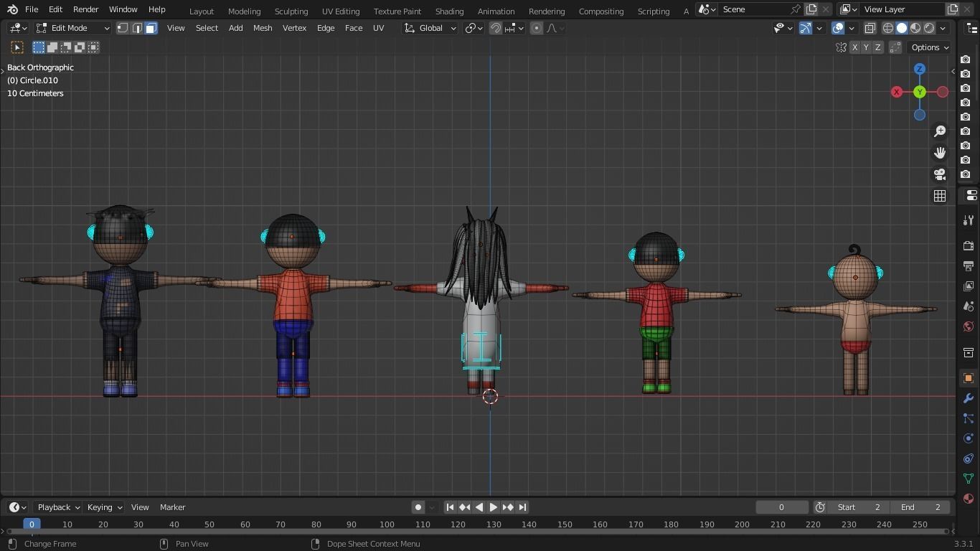
Task: Open the Tool properties tab
Action: pos(969,220)
